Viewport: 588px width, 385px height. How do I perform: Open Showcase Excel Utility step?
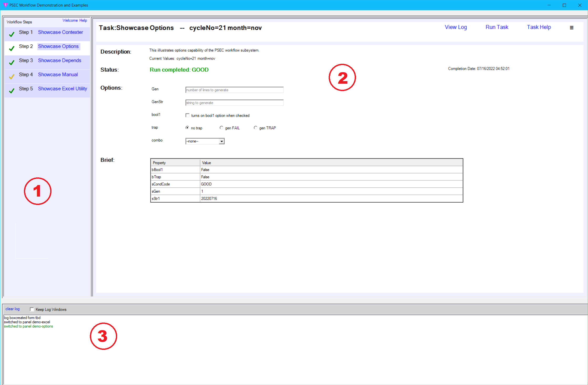coord(62,89)
